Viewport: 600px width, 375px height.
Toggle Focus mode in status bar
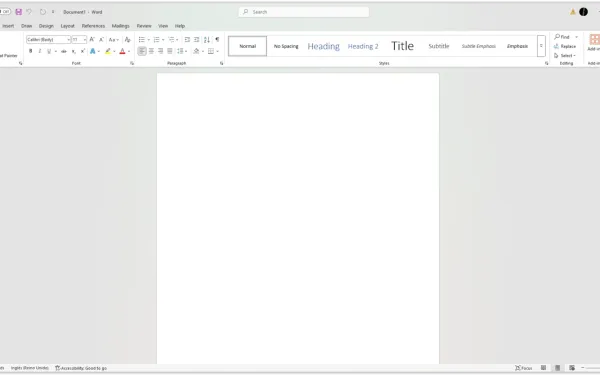(x=523, y=368)
